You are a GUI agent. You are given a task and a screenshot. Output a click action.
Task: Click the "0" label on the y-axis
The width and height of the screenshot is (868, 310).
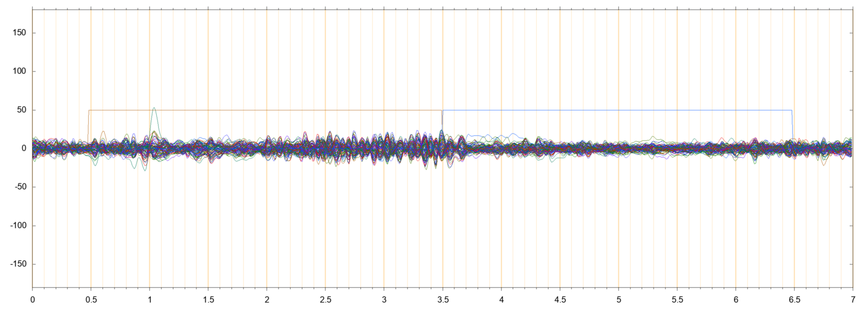point(25,148)
